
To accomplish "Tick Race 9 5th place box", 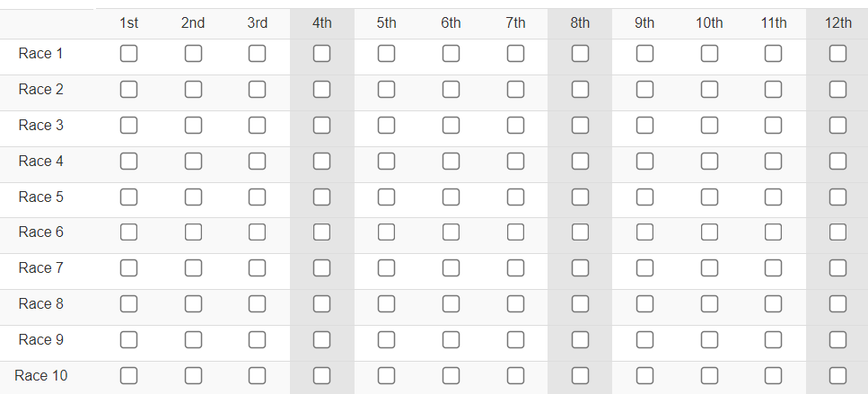I will click(x=386, y=339).
